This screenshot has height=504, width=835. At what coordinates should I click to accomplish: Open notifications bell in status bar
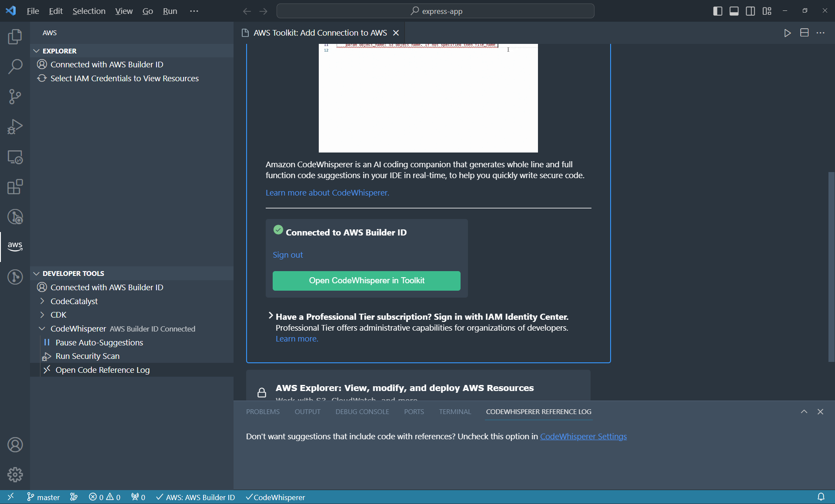click(x=821, y=497)
